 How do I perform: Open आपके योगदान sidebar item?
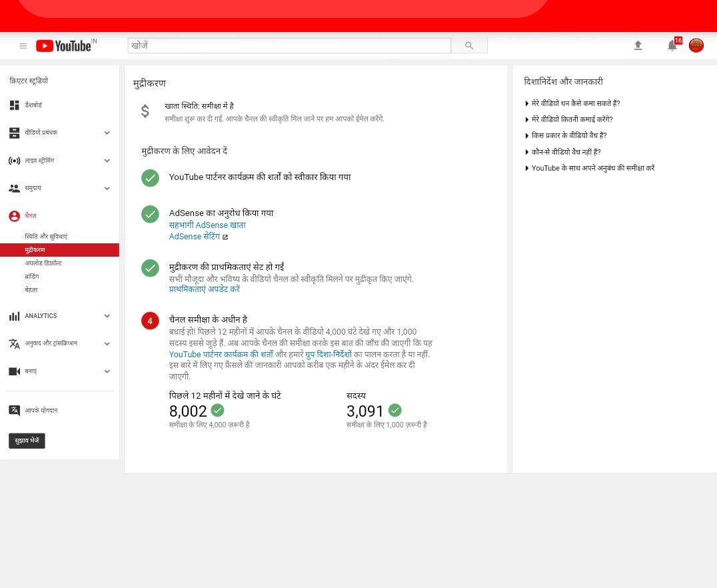tap(41, 411)
